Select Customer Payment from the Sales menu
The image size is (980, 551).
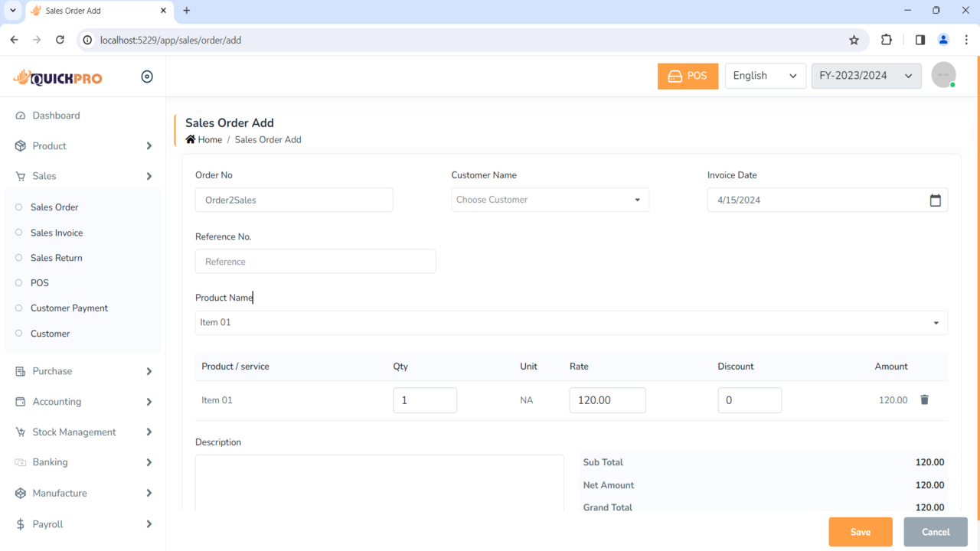(x=68, y=308)
